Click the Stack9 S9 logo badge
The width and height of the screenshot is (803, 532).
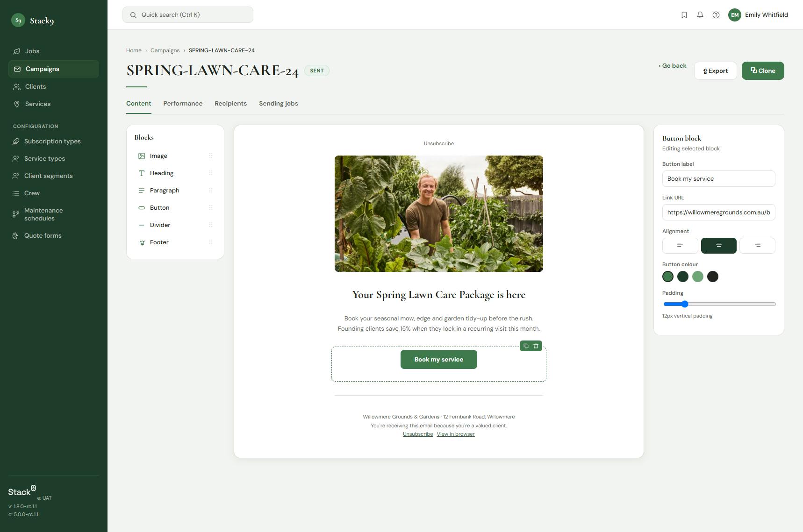click(x=18, y=20)
